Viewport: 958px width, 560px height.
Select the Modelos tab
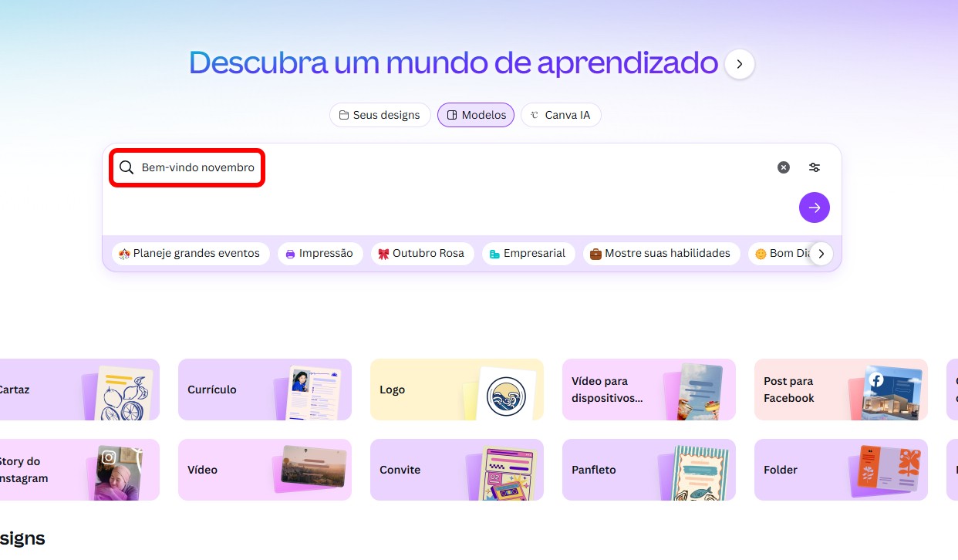click(x=476, y=115)
